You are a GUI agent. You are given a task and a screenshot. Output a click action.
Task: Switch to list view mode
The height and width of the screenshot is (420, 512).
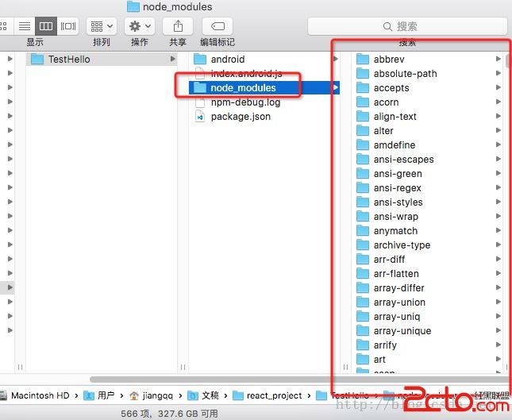24,26
